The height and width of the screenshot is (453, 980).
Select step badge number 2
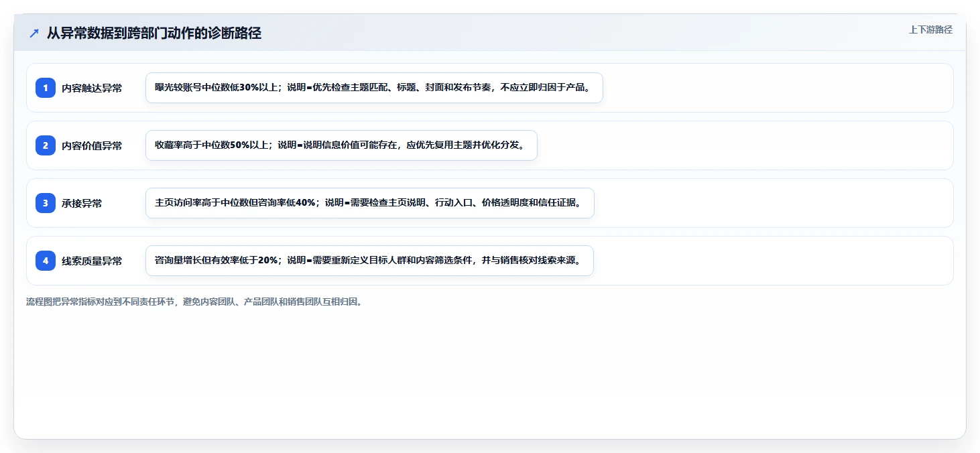coord(46,145)
